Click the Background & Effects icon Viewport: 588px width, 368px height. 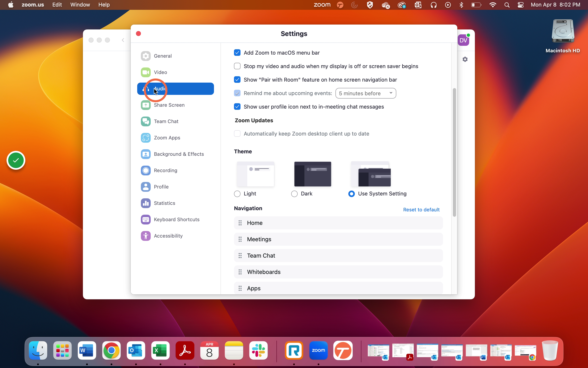click(x=146, y=154)
